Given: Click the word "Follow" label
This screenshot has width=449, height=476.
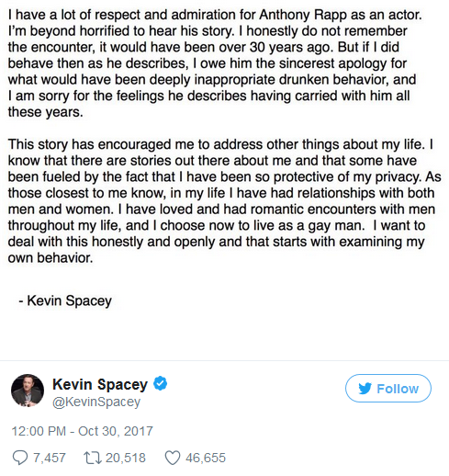Looking at the screenshot, I should click(398, 389).
